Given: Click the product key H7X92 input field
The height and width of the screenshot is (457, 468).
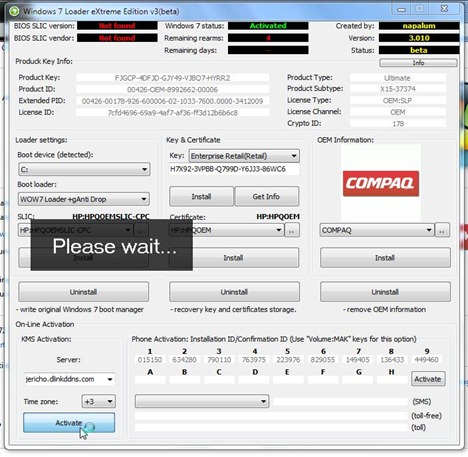Looking at the screenshot, I should pyautogui.click(x=234, y=169).
